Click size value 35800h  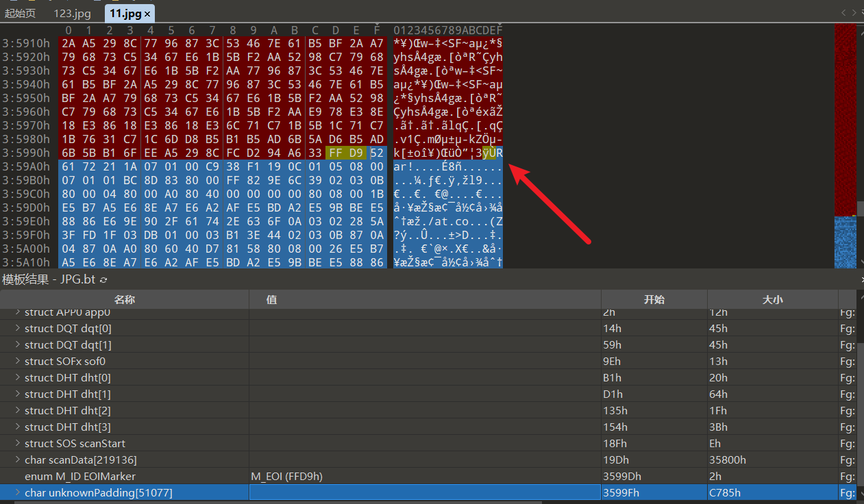click(x=727, y=459)
